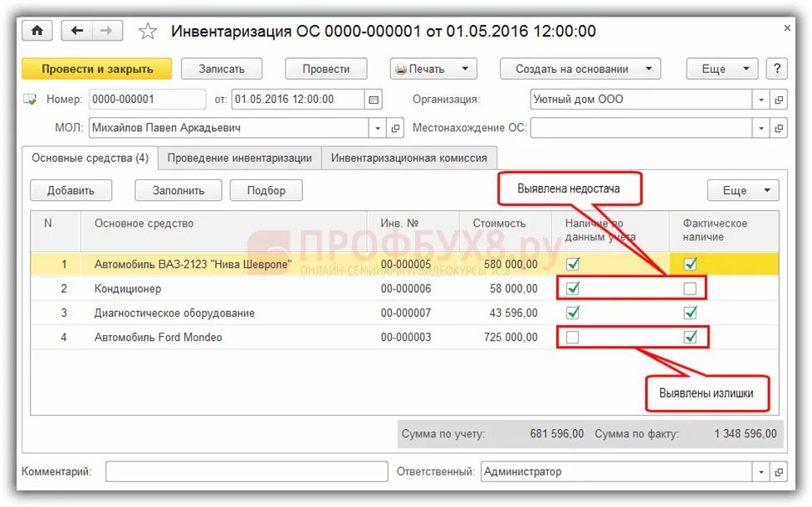812x507 pixels.
Task: Open МОЛ record with its open icon
Action: [395, 128]
